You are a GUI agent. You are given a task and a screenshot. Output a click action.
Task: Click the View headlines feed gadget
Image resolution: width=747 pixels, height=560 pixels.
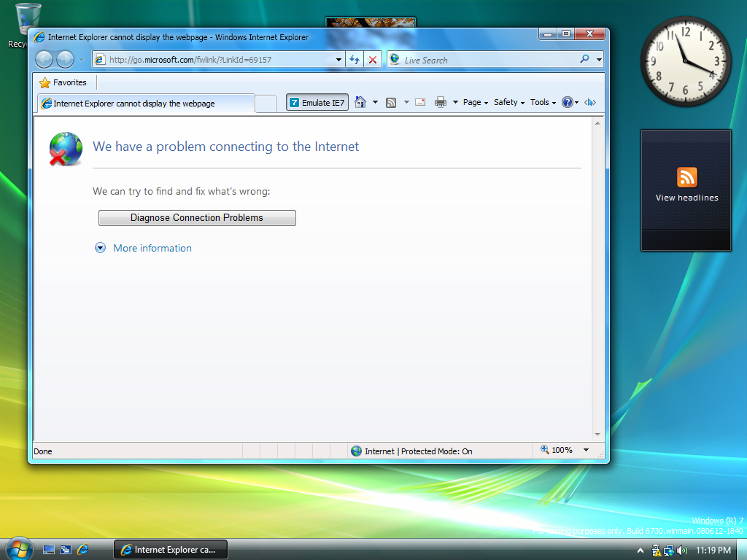686,190
